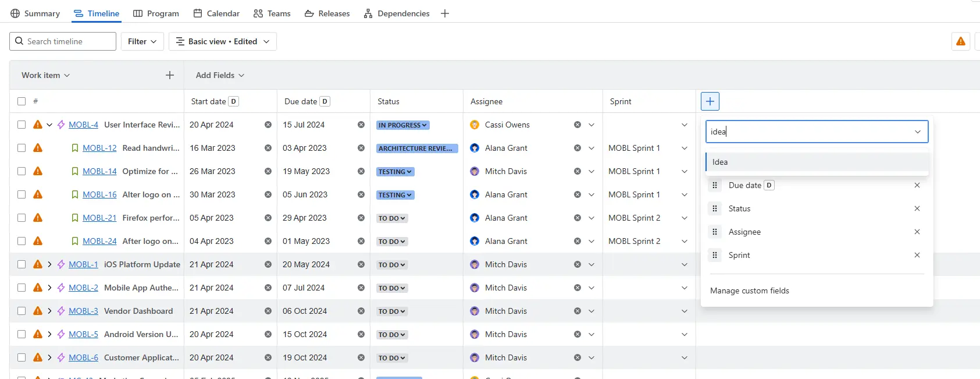Click the warning icon in the MOBL-4 row
The width and height of the screenshot is (980, 379).
(38, 125)
